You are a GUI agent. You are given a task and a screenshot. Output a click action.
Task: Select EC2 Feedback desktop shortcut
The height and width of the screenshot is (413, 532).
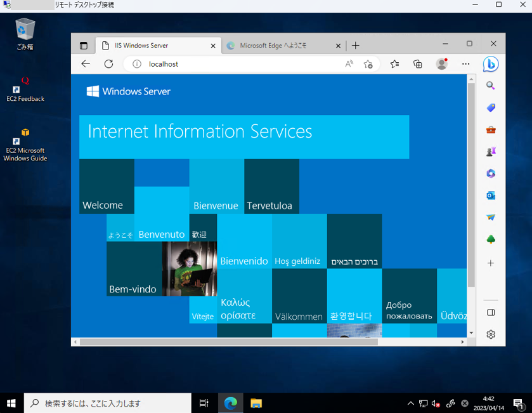pos(25,89)
